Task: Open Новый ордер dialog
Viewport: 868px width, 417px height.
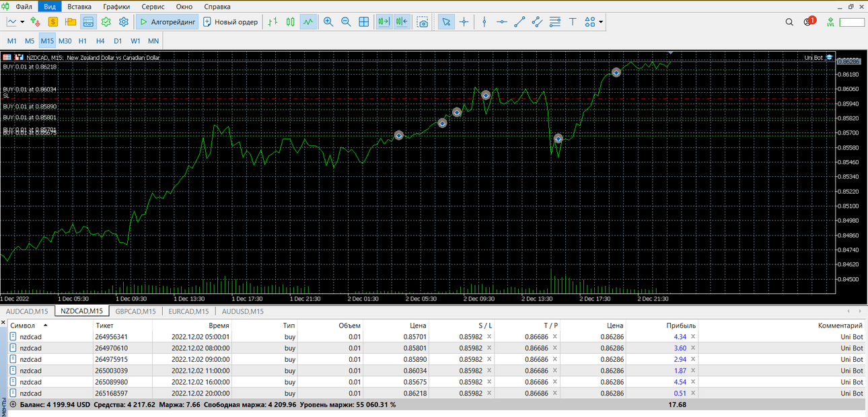Action: (230, 22)
